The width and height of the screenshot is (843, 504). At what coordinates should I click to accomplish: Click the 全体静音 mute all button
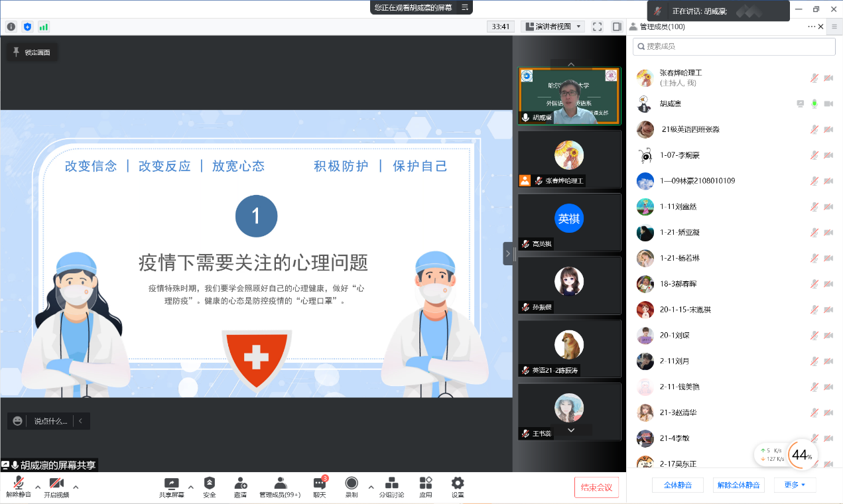677,485
